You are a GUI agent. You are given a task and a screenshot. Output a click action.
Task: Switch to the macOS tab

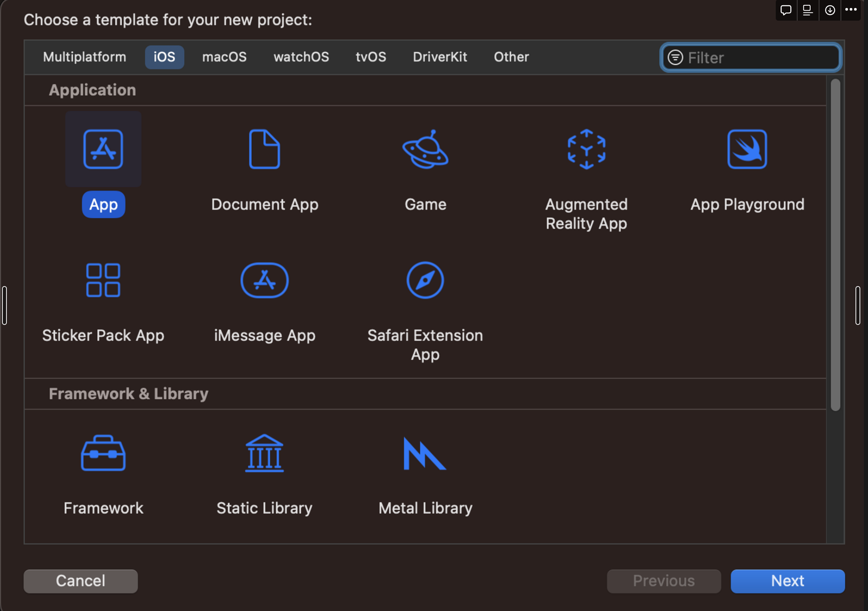224,57
